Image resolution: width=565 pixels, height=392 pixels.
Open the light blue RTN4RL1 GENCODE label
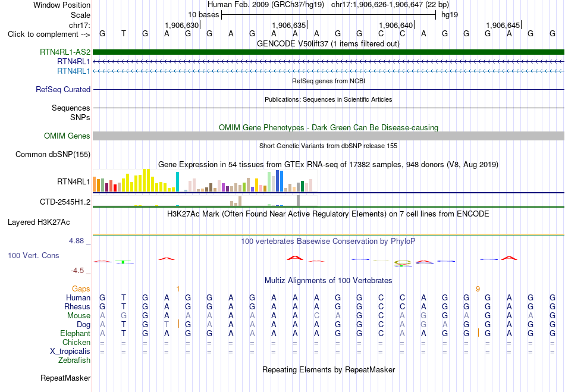74,71
